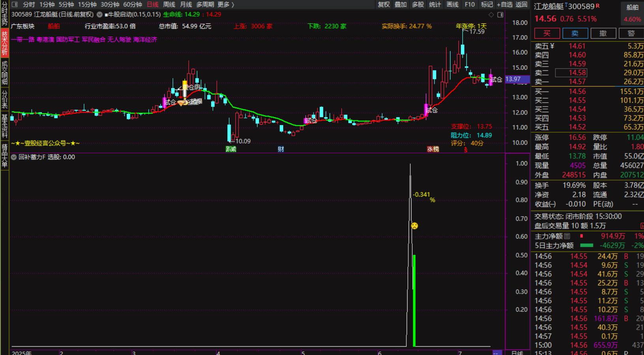Switch to the 周线 weekly period tab
644x355 pixels.
point(169,4)
